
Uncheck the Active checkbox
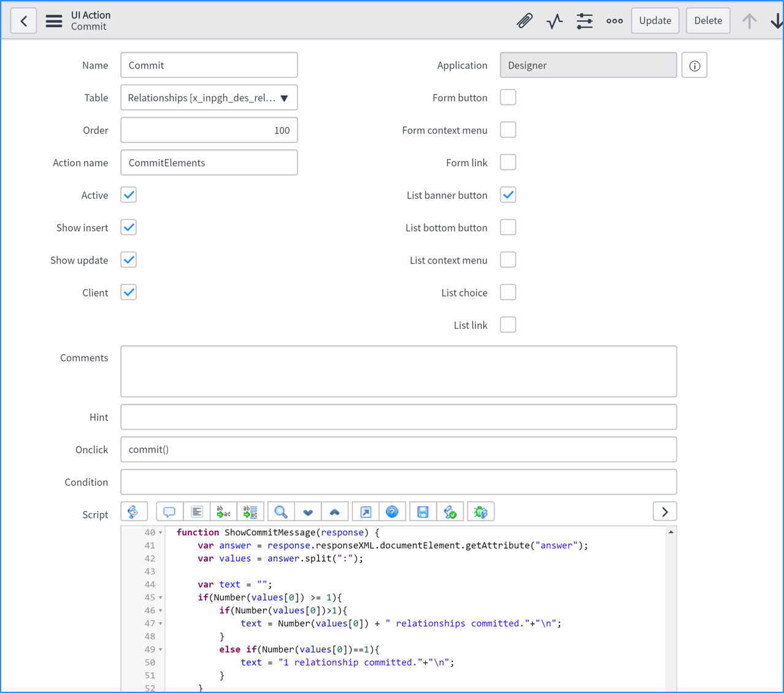click(129, 195)
